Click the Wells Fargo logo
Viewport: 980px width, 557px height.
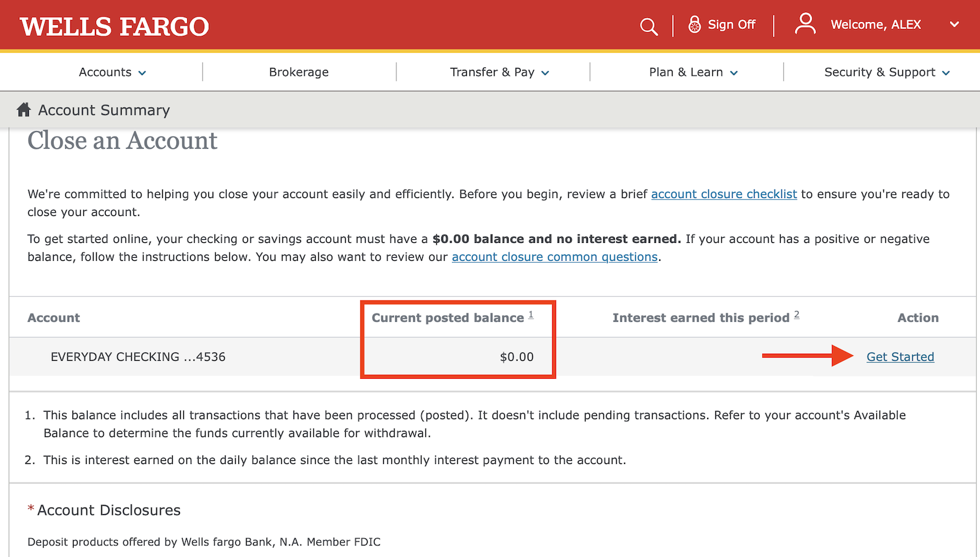click(x=115, y=26)
